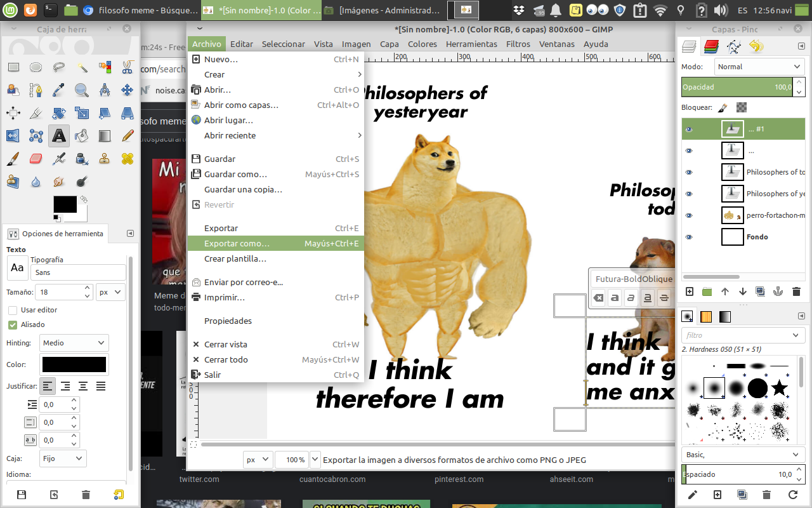The width and height of the screenshot is (812, 508).
Task: Select the Rectangle Select tool
Action: (x=13, y=67)
